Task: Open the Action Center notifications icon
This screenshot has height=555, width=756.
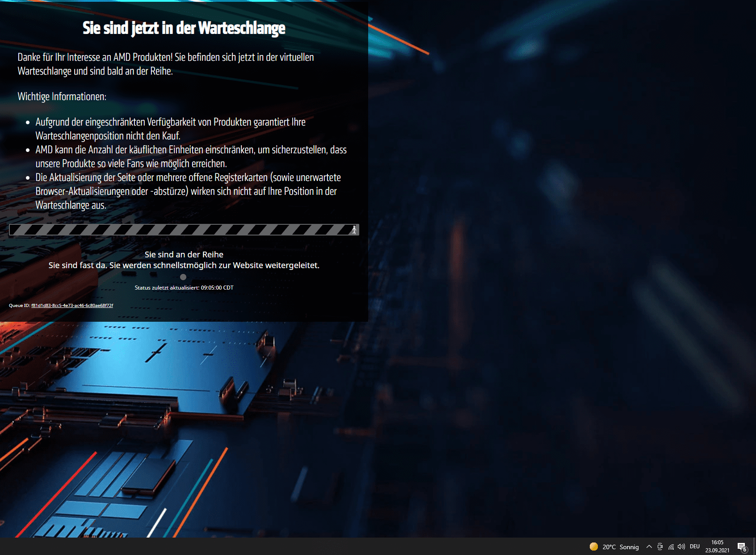Action: (742, 547)
